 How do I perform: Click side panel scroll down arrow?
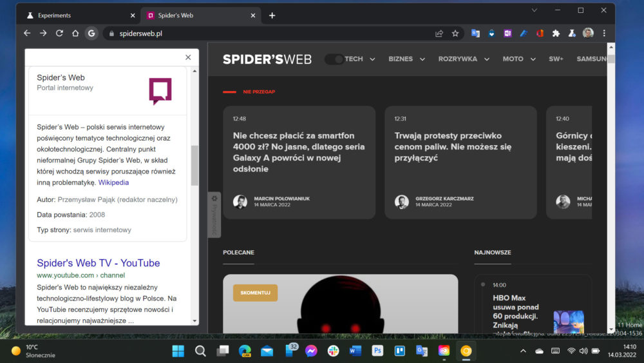pos(194,321)
